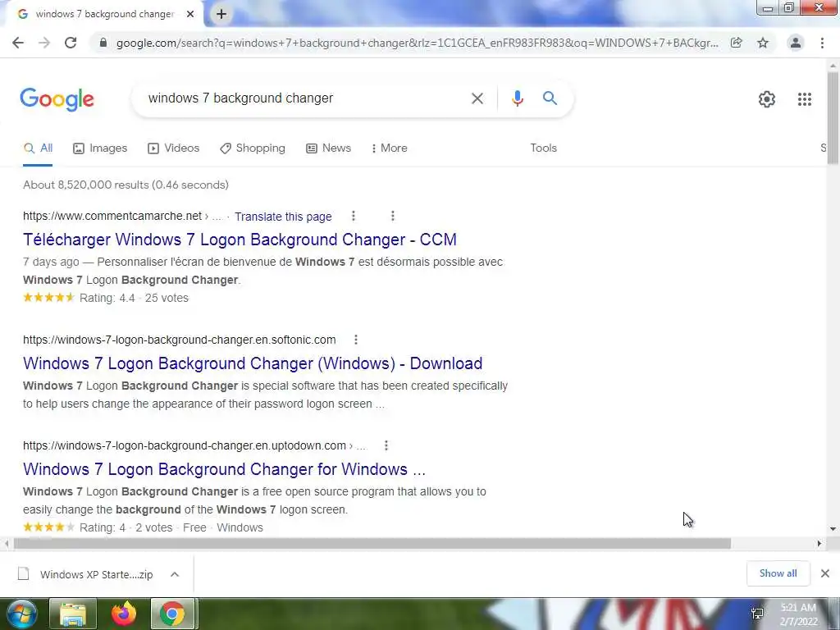The height and width of the screenshot is (630, 840).
Task: Expand options for Windows XP Starte....zip download
Action: tap(175, 574)
